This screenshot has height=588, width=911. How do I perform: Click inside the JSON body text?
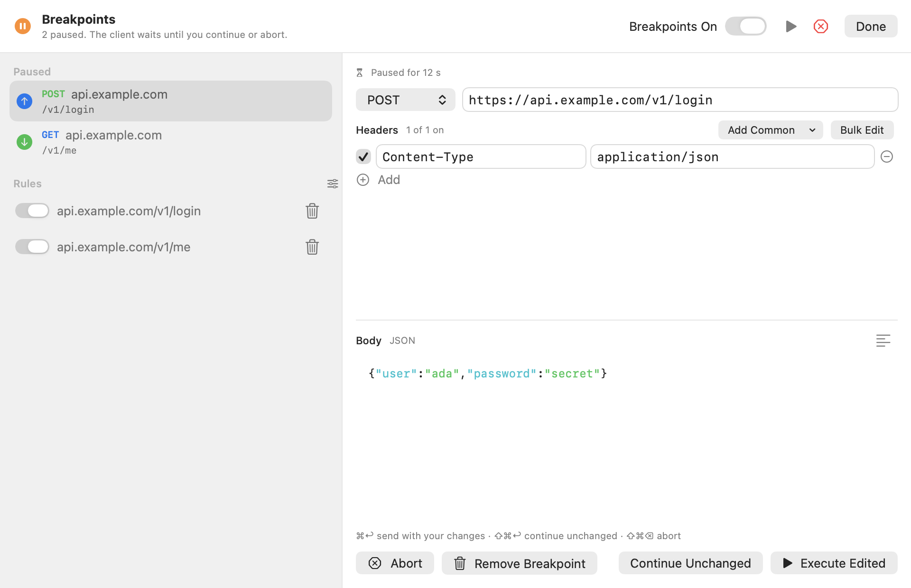tap(488, 374)
